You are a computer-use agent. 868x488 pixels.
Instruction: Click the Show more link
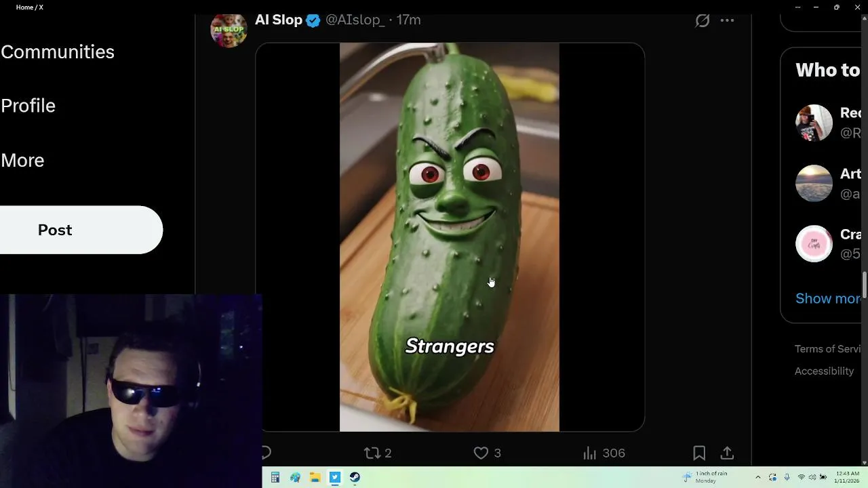pyautogui.click(x=828, y=299)
